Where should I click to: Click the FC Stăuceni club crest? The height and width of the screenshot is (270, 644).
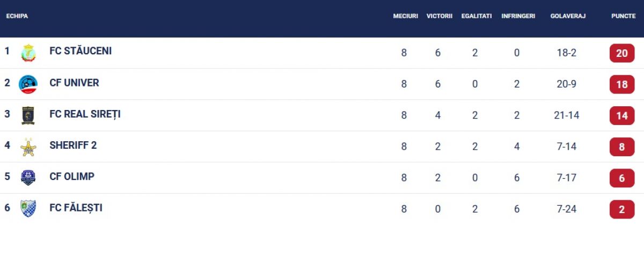[x=28, y=53]
